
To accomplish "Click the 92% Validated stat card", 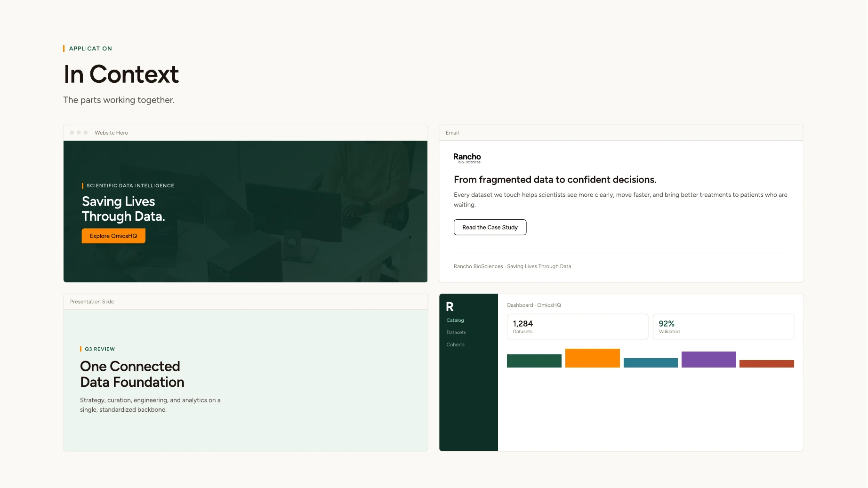I will (x=723, y=327).
